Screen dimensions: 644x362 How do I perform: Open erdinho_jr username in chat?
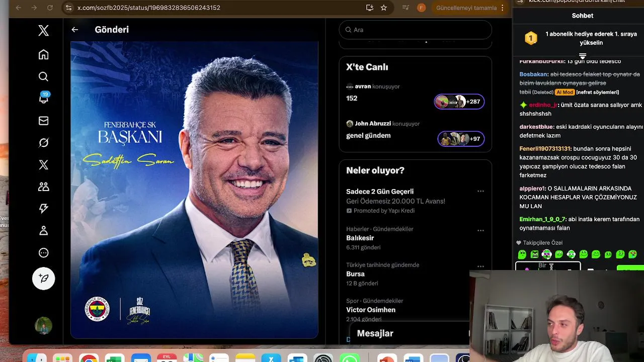click(543, 105)
